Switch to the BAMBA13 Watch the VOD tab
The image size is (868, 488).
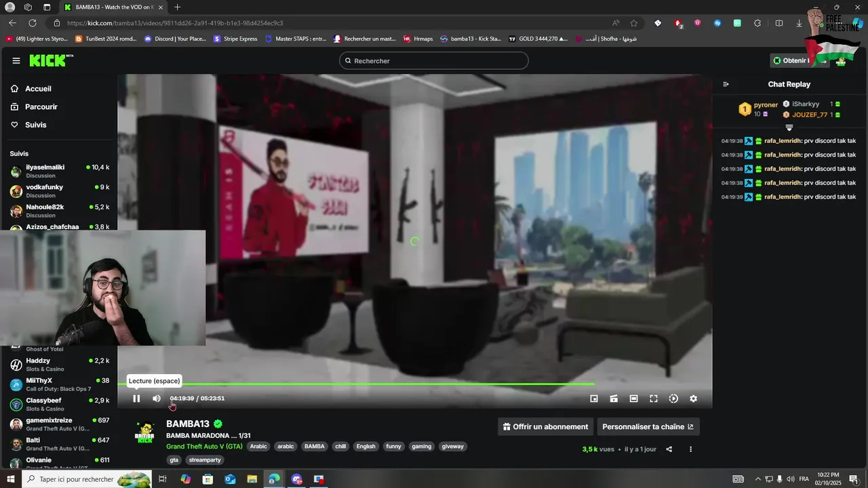pos(114,7)
